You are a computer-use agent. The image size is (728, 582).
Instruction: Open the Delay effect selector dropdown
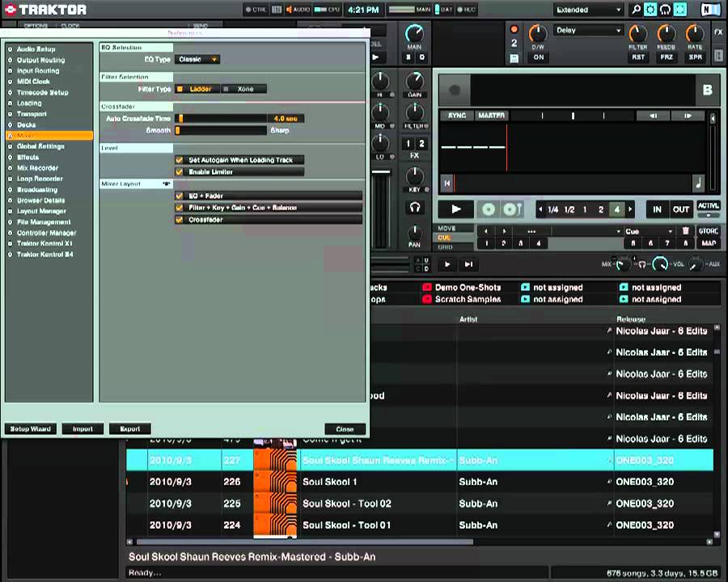coord(588,30)
